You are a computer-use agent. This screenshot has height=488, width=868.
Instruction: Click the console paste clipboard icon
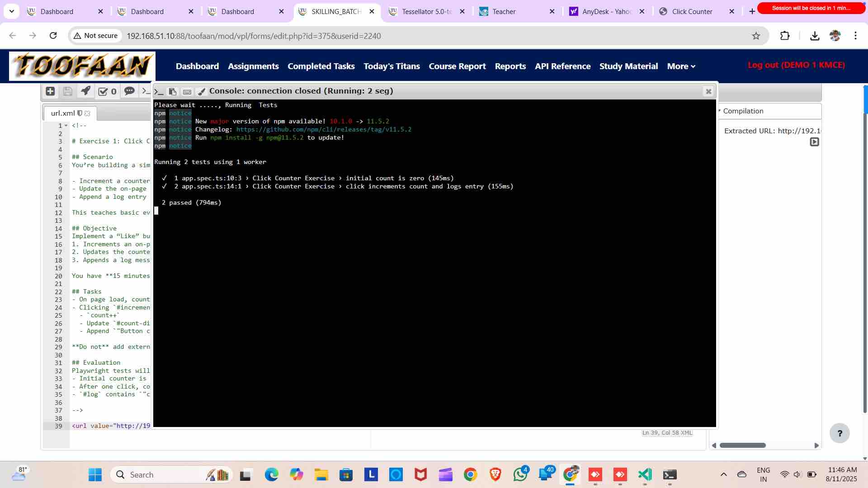tap(173, 92)
